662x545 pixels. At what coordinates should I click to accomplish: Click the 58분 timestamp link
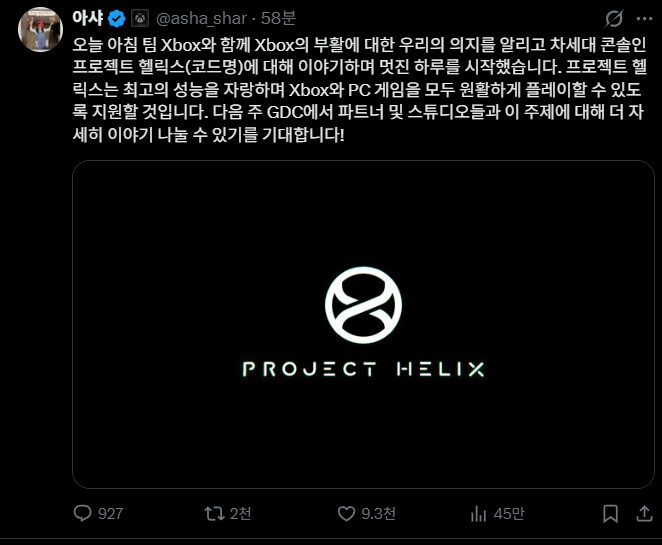[278, 18]
